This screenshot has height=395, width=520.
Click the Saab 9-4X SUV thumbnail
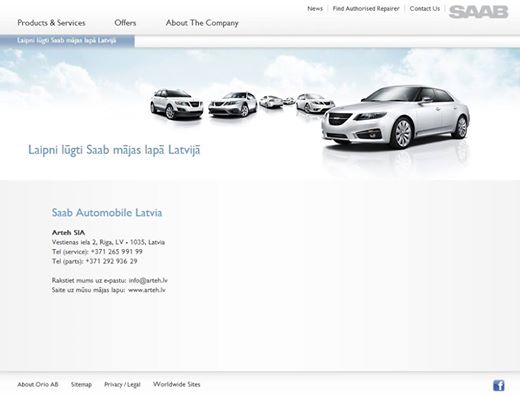[176, 104]
